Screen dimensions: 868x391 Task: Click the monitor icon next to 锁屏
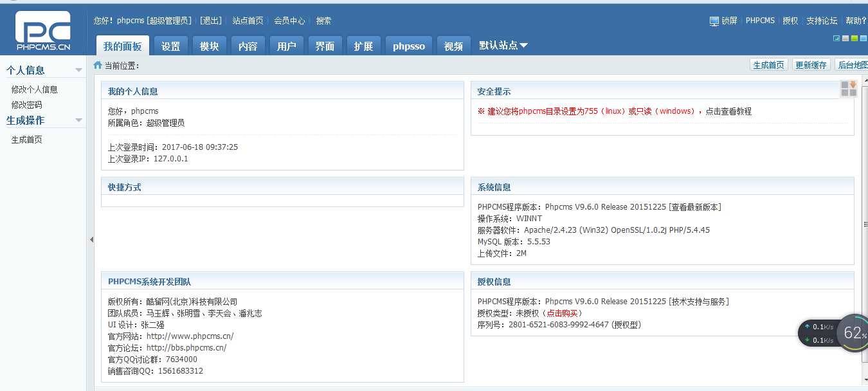[x=714, y=21]
